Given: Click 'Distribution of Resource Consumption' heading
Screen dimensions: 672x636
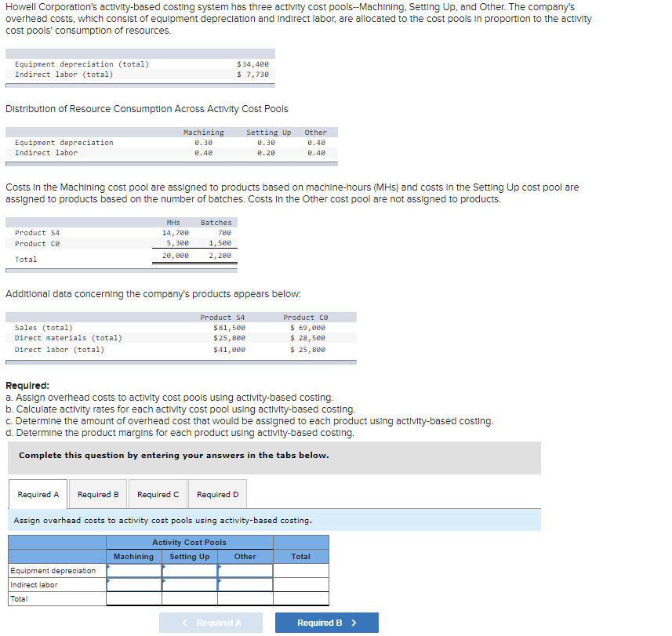Looking at the screenshot, I should (x=147, y=109).
